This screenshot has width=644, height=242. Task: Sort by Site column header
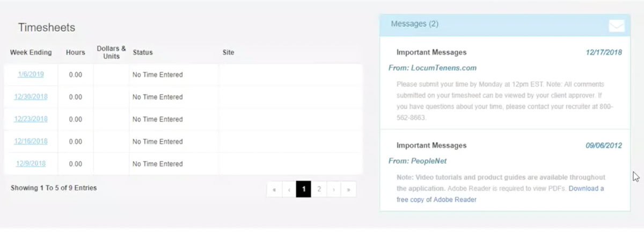(228, 53)
